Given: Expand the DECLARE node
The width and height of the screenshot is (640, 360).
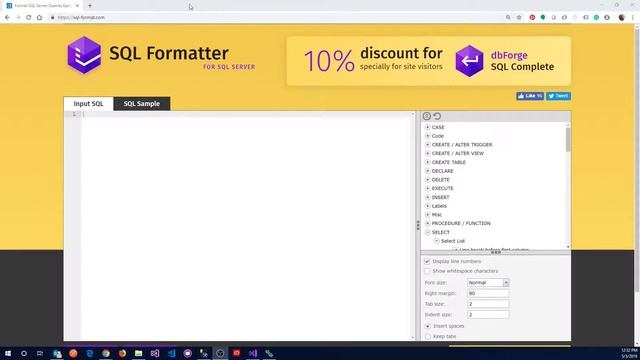Looking at the screenshot, I should point(427,171).
